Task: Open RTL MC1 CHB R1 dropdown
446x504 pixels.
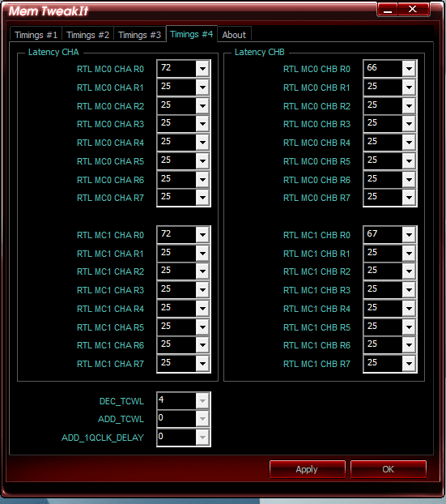Action: [409, 254]
